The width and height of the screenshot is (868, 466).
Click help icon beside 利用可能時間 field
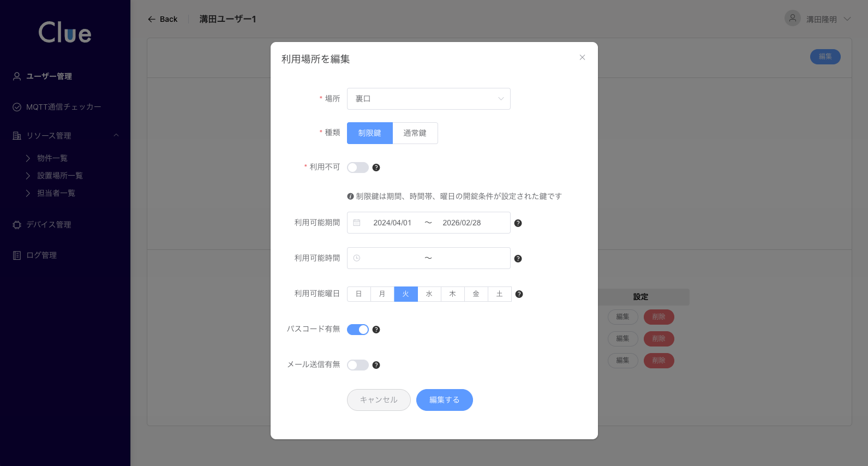coord(518,259)
